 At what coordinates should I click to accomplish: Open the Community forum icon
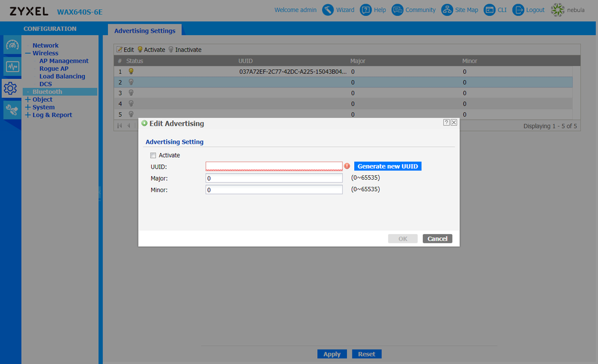[x=397, y=10]
